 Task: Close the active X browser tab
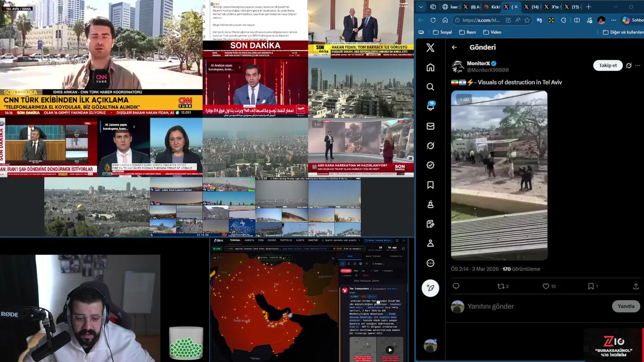pyautogui.click(x=516, y=7)
